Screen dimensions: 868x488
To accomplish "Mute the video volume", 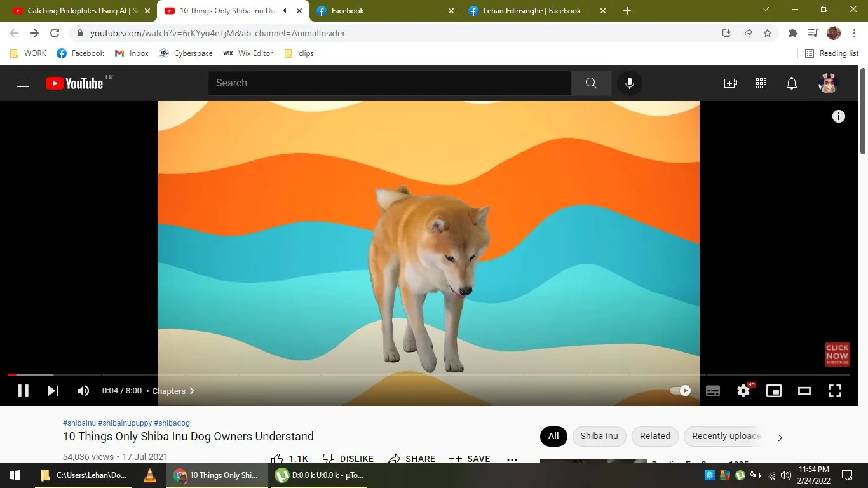I will [x=83, y=391].
